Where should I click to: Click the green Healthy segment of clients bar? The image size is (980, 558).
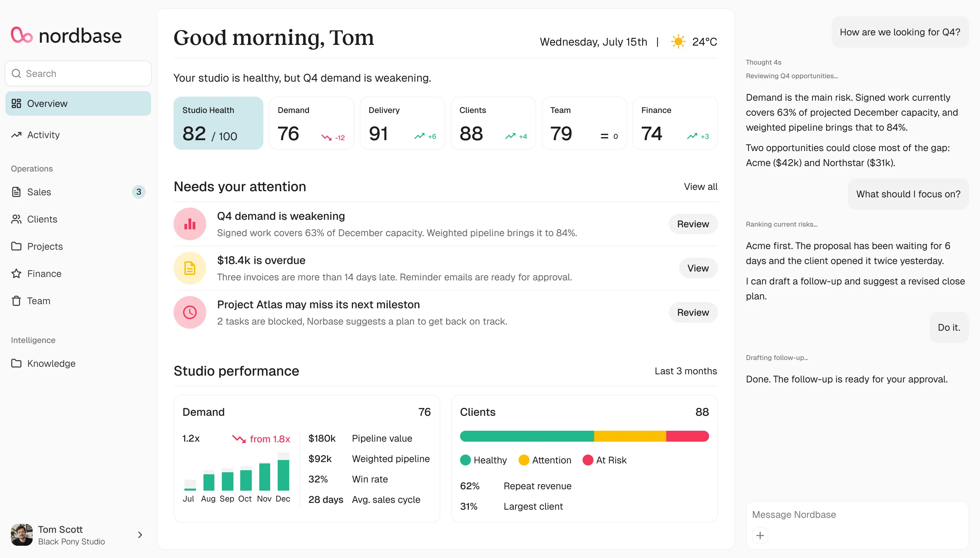click(x=527, y=436)
